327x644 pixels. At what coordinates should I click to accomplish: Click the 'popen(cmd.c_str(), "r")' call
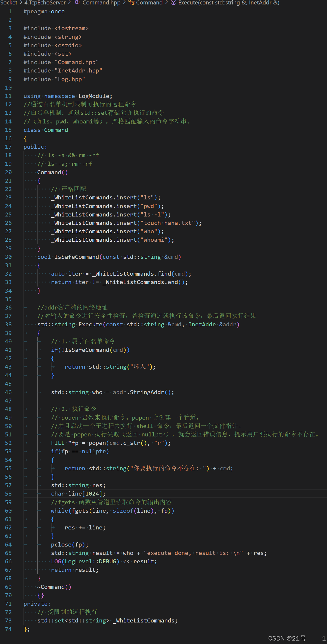tap(128, 443)
